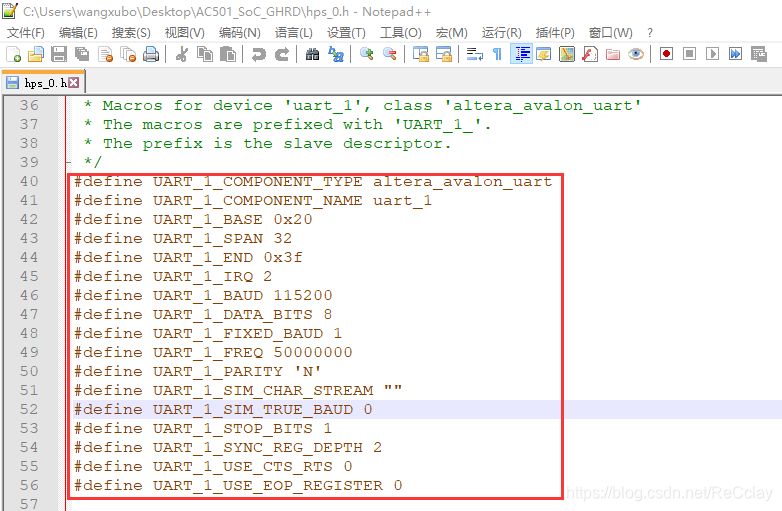782x511 pixels.
Task: Play back the recorded macro
Action: 713,54
